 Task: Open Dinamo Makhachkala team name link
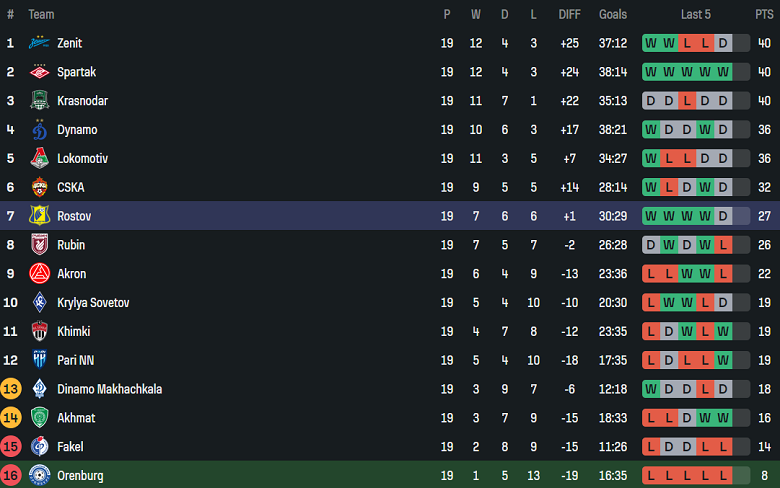point(109,389)
